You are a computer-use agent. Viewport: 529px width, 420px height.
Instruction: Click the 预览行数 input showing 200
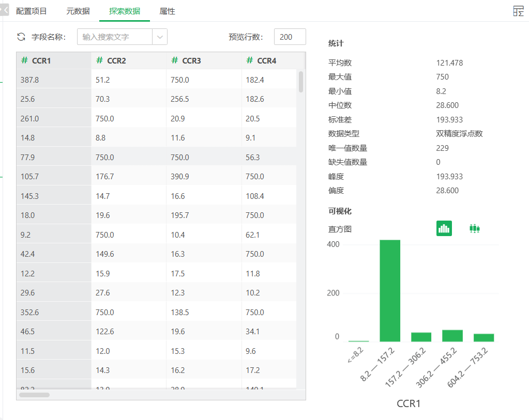tap(289, 37)
